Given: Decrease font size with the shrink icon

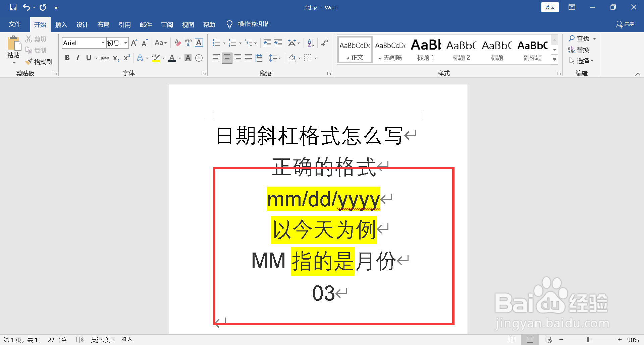Looking at the screenshot, I should [x=145, y=43].
